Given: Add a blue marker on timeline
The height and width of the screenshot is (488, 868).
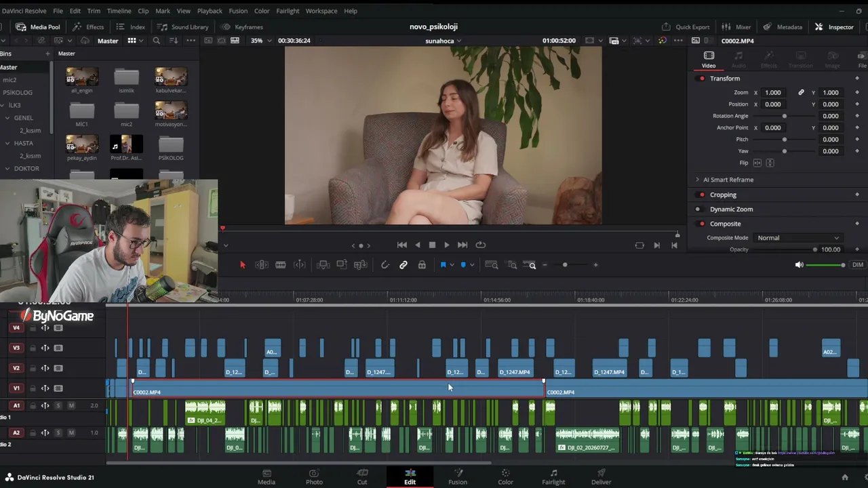Looking at the screenshot, I should [463, 265].
